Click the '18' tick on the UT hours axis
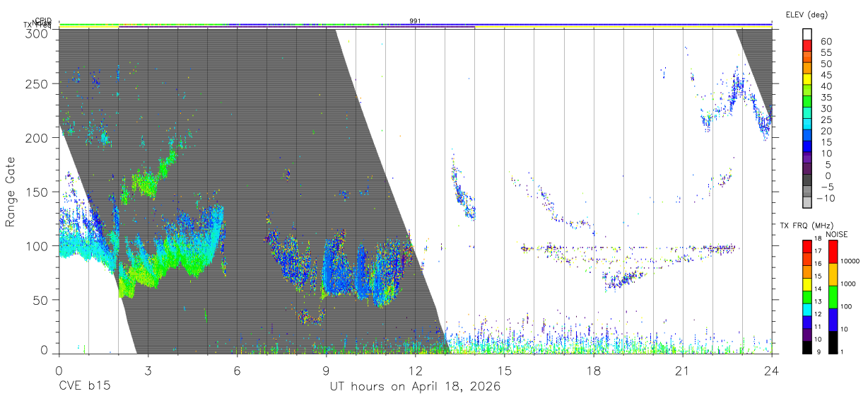This screenshot has width=868, height=401. pyautogui.click(x=593, y=371)
